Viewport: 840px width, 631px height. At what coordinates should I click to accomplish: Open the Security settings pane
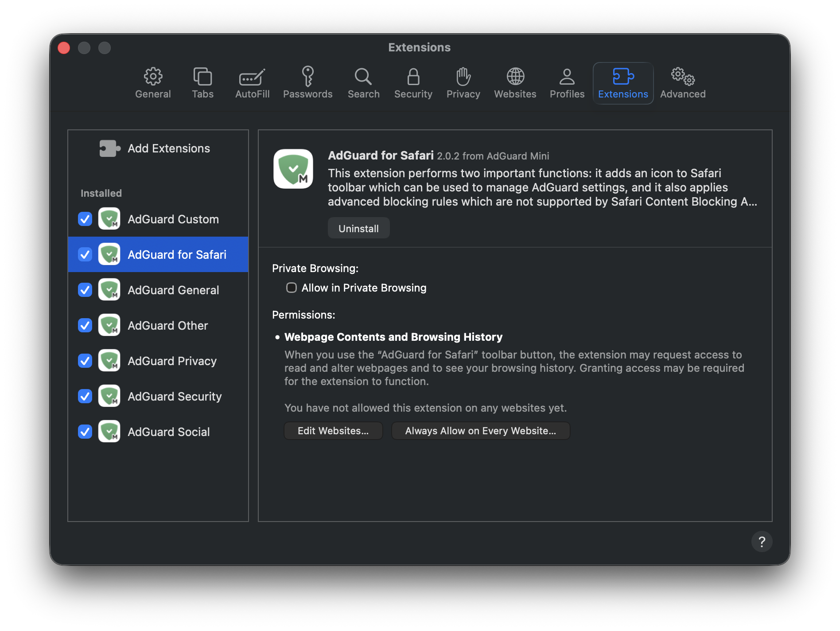click(x=413, y=82)
